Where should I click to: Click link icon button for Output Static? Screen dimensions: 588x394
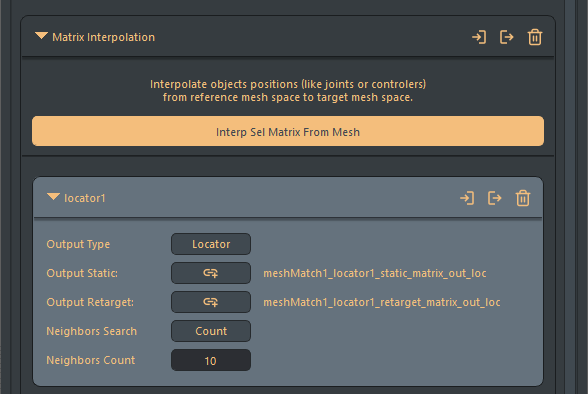(x=211, y=273)
